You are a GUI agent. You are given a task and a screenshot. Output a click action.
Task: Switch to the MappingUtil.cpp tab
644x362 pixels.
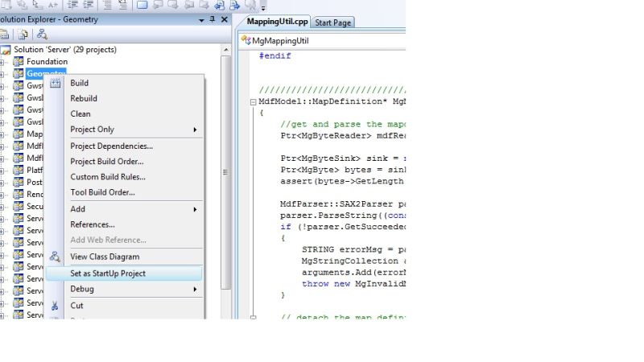277,22
